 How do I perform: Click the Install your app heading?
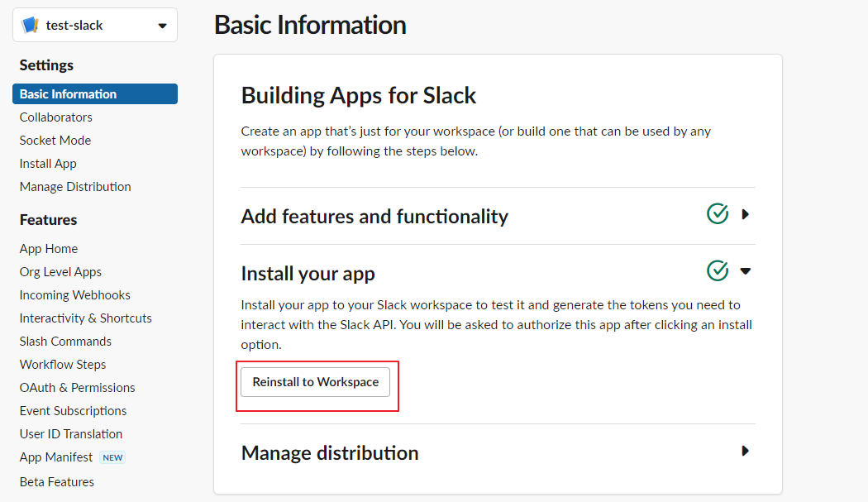coord(308,274)
